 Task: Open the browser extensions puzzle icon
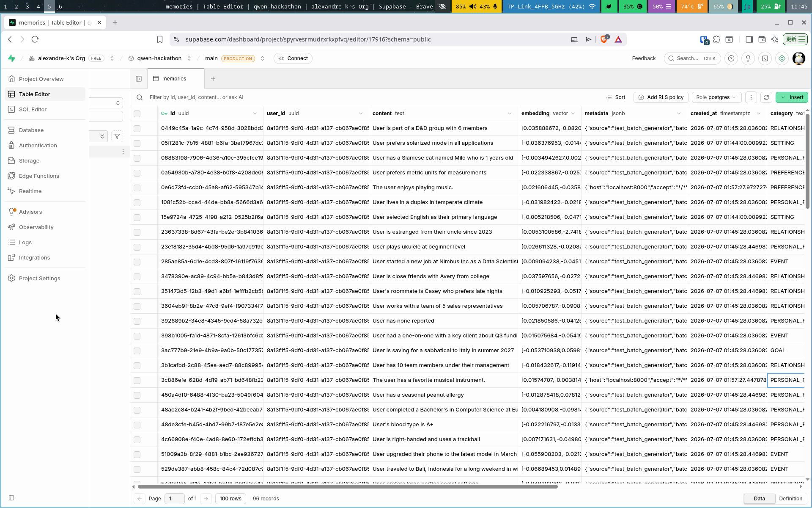point(716,39)
